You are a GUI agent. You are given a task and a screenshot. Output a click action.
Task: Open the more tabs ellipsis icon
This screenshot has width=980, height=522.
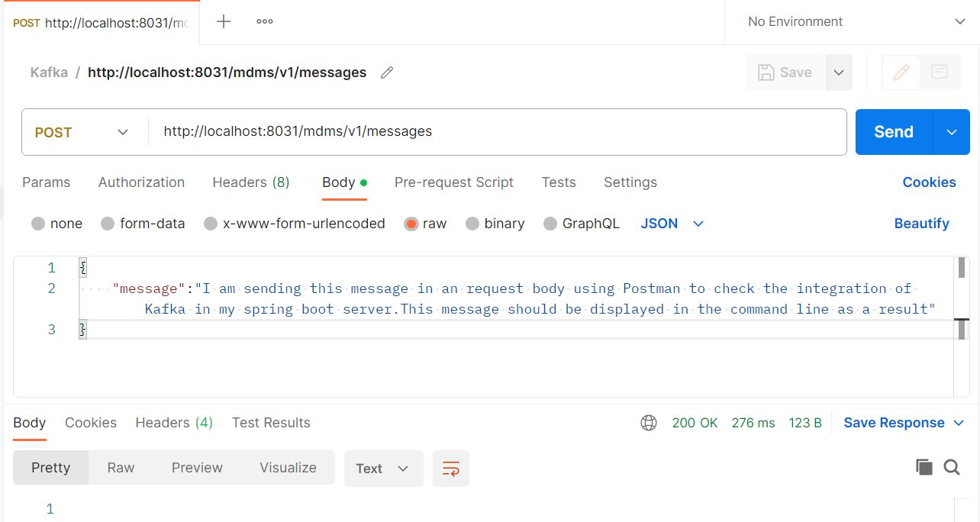[x=263, y=21]
